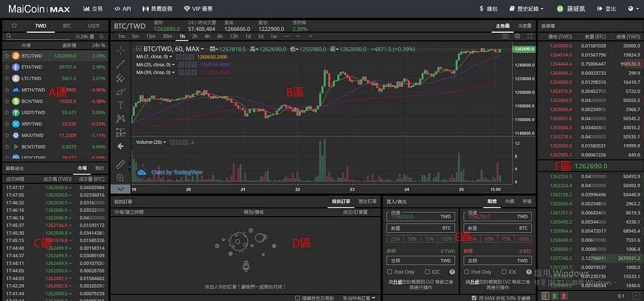Click the help question mark in the sell form
This screenshot has height=301, width=644.
(x=529, y=272)
